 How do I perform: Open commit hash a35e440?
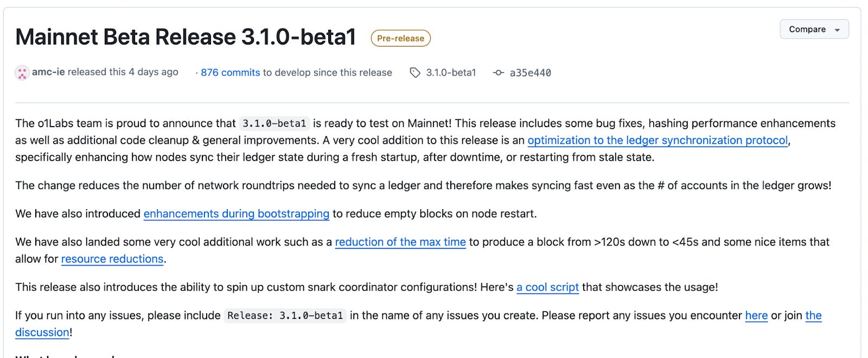[530, 73]
